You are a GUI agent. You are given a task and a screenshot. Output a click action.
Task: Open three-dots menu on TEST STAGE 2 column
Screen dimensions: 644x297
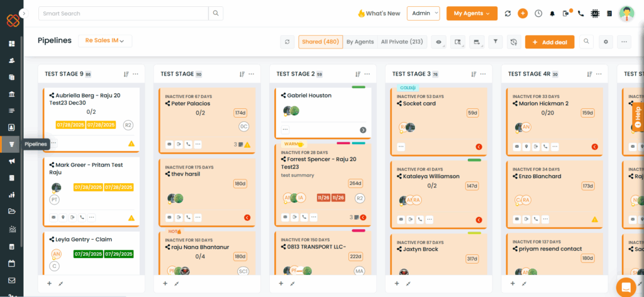coord(367,74)
